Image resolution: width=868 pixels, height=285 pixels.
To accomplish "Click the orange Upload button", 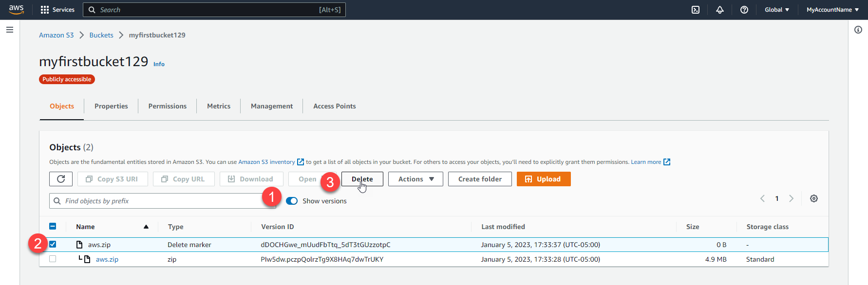I will (543, 179).
